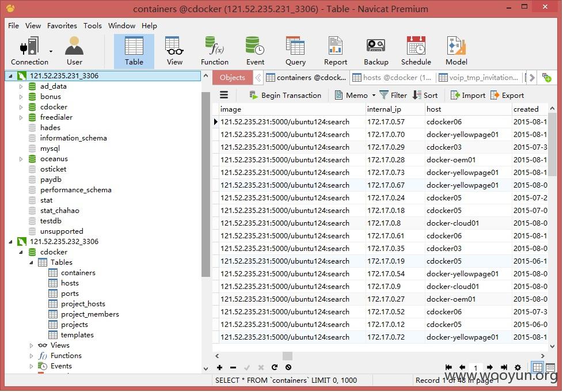Viewport: 563px width, 392px height.
Task: Open the Filter panel
Action: 394,95
